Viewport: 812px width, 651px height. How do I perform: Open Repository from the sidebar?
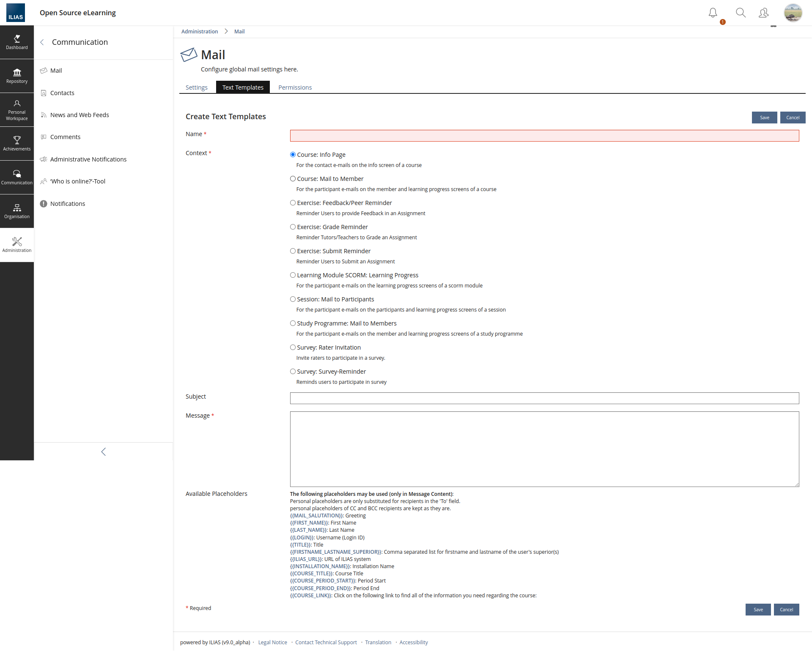tap(17, 76)
